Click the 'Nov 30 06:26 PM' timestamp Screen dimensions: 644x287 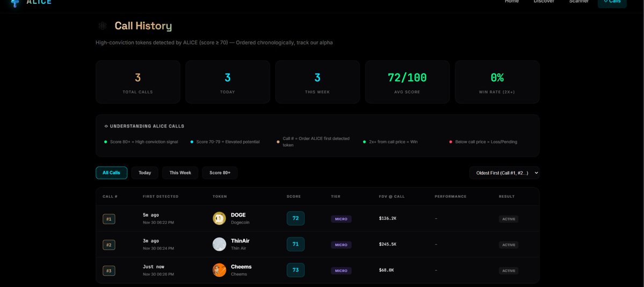(x=158, y=274)
